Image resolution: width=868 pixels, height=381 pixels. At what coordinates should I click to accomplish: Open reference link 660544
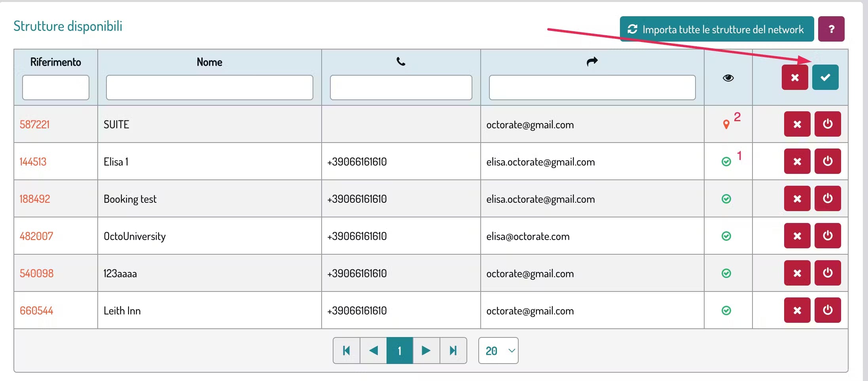(36, 311)
